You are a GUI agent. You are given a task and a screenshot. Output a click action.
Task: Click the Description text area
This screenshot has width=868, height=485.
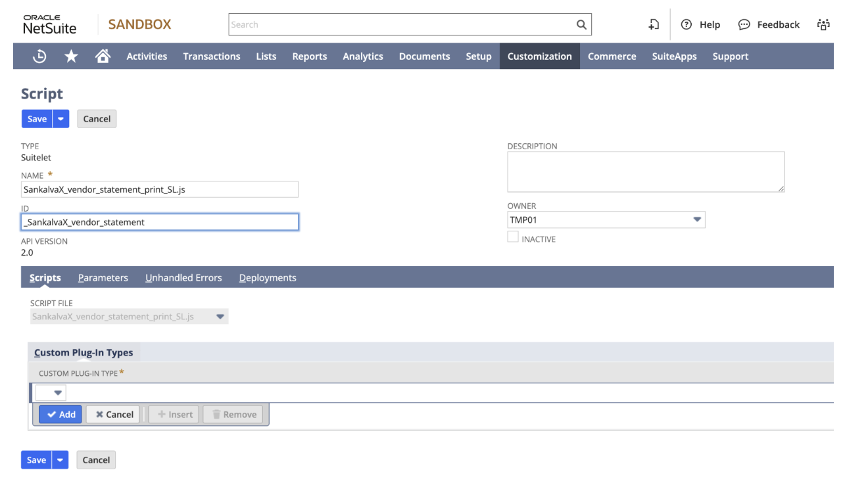[x=646, y=172]
